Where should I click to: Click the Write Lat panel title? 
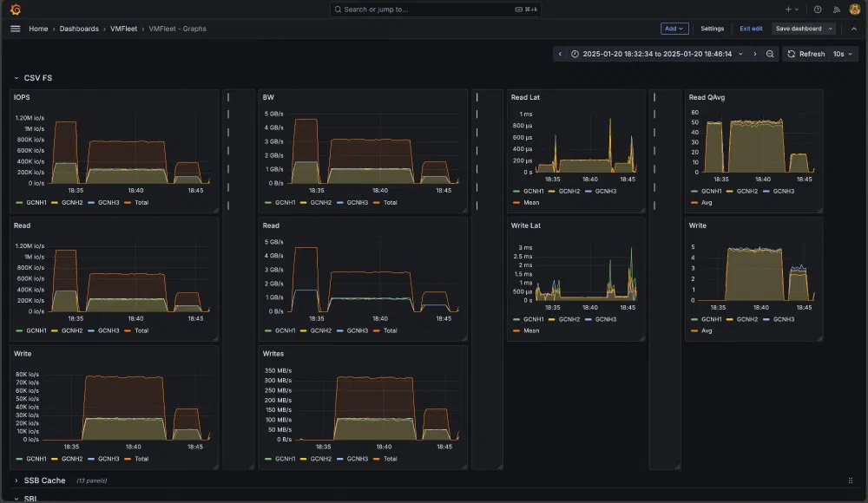click(x=525, y=225)
